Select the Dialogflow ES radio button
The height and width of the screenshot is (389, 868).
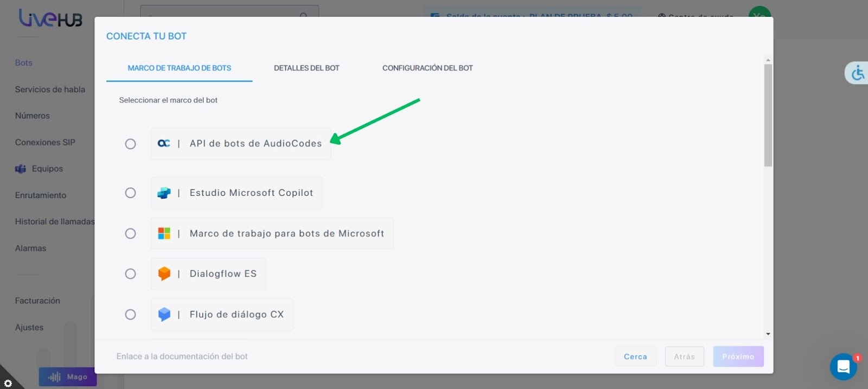pyautogui.click(x=130, y=273)
